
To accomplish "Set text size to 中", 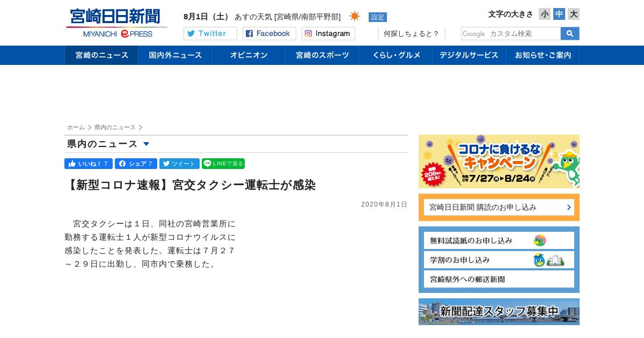I will [559, 14].
